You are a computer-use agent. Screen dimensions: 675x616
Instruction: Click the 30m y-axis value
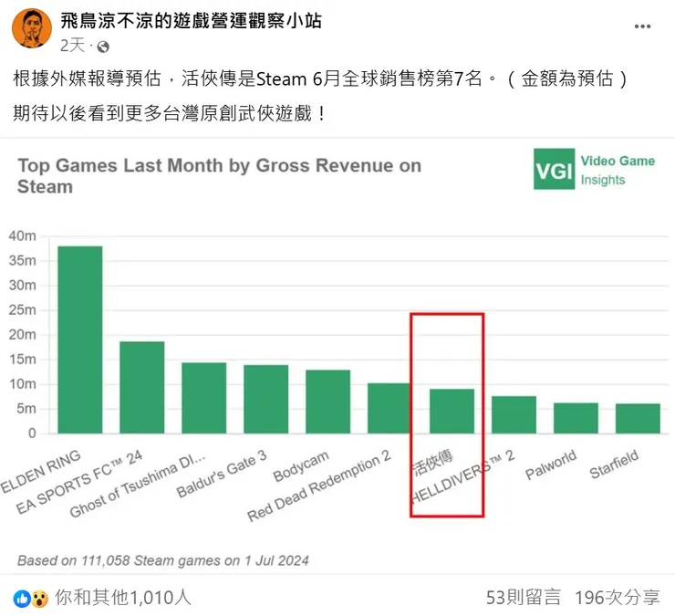pos(23,285)
